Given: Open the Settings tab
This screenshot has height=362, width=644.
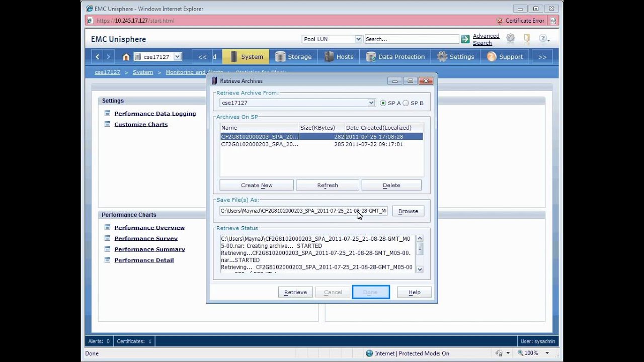Looking at the screenshot, I should (456, 57).
